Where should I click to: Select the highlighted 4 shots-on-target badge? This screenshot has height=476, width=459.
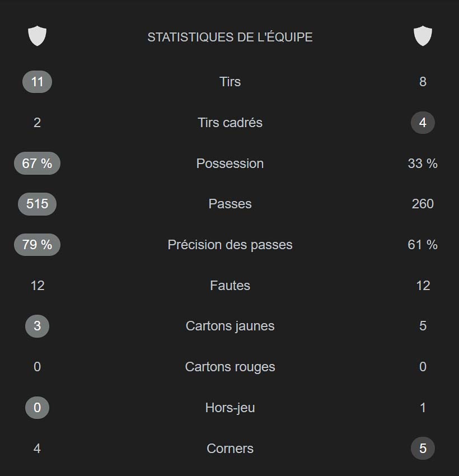click(423, 123)
